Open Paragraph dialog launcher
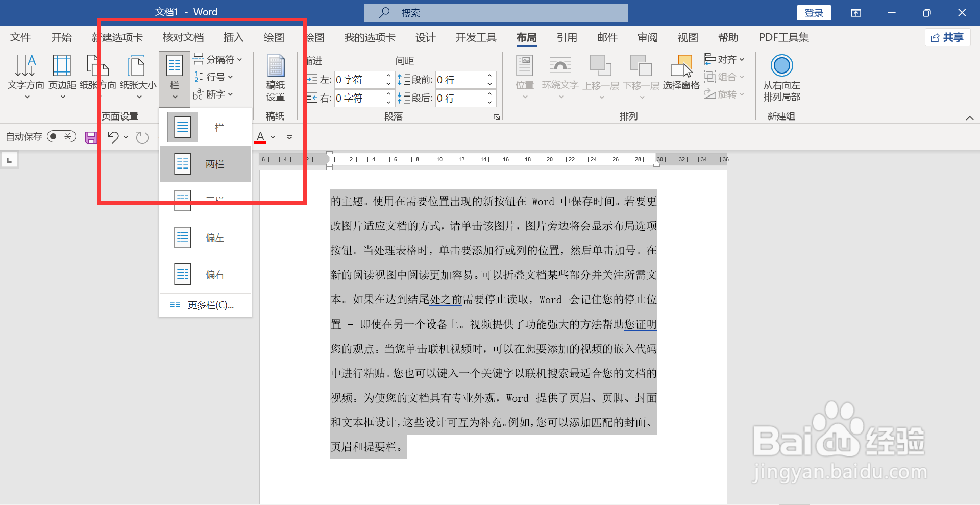This screenshot has width=980, height=505. [x=497, y=117]
